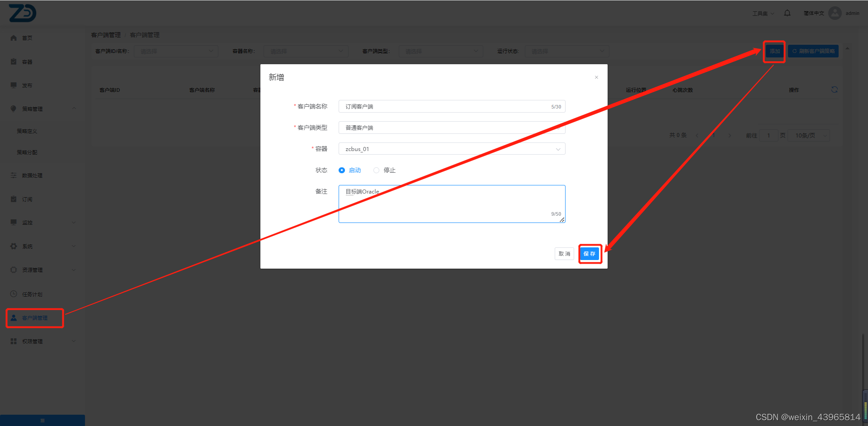Open the 客户端ID/名称 filter dropdown
Viewport: 868px width, 426px height.
176,51
